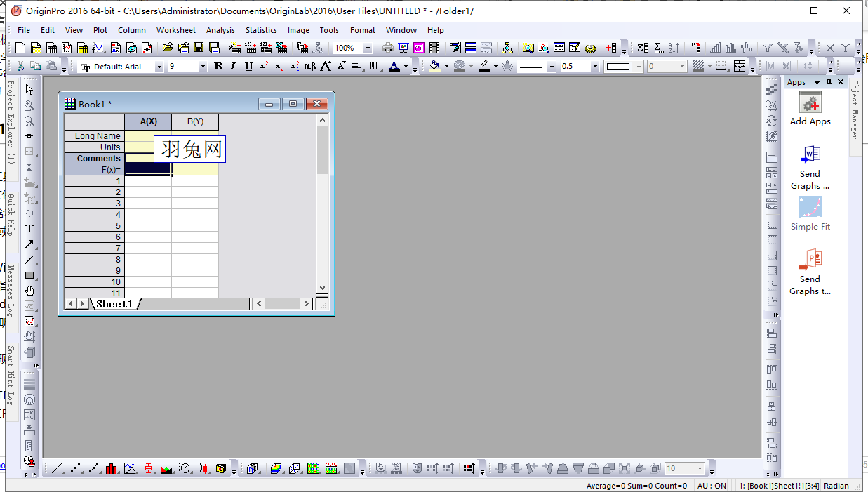Click the fill color paint bucket swatch
Image resolution: width=868 pixels, height=497 pixels.
click(435, 66)
